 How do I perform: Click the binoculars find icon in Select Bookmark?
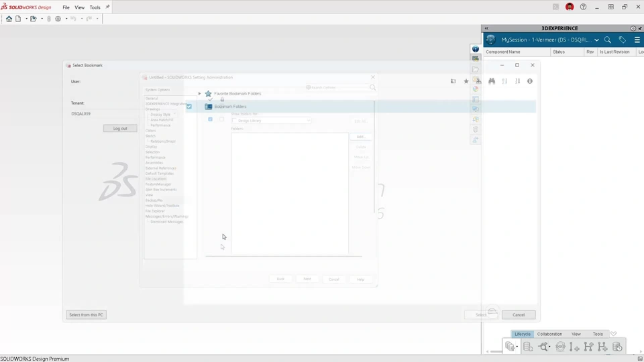tap(492, 81)
